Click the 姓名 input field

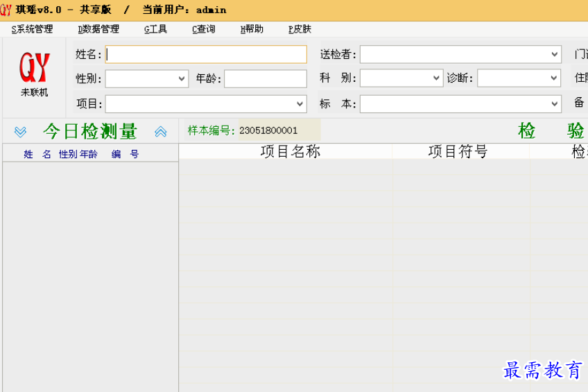(x=206, y=54)
